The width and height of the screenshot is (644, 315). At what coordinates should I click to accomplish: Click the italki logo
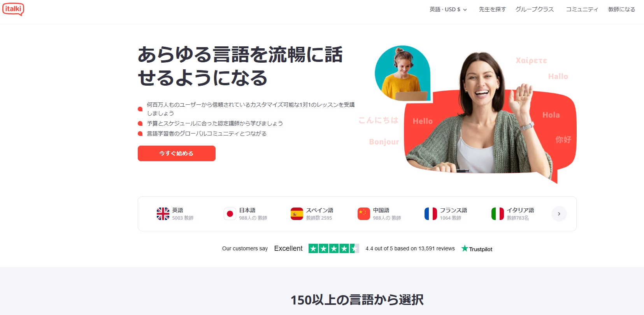13,9
